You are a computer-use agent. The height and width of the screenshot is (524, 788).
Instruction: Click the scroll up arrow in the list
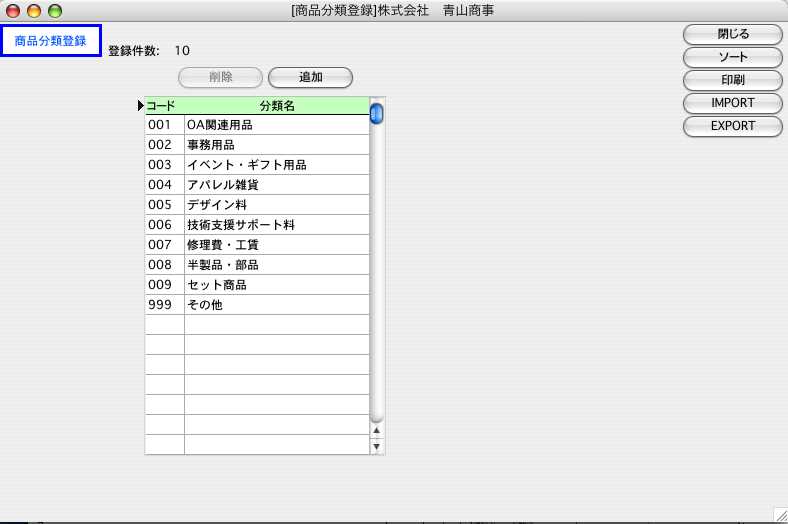click(x=377, y=431)
